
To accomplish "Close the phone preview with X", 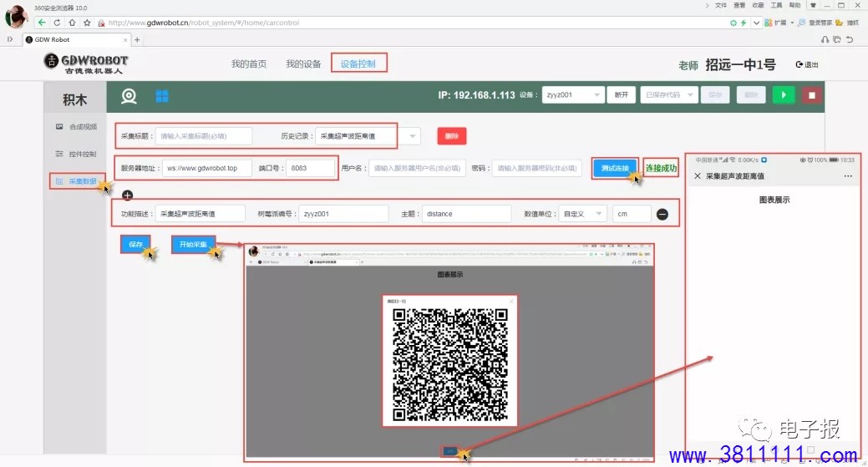I will point(698,176).
